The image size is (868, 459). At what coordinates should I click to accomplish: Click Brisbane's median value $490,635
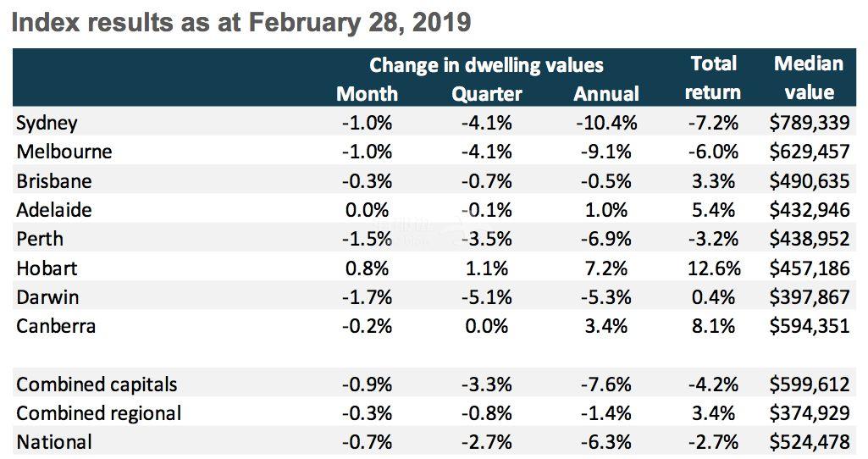tap(809, 181)
